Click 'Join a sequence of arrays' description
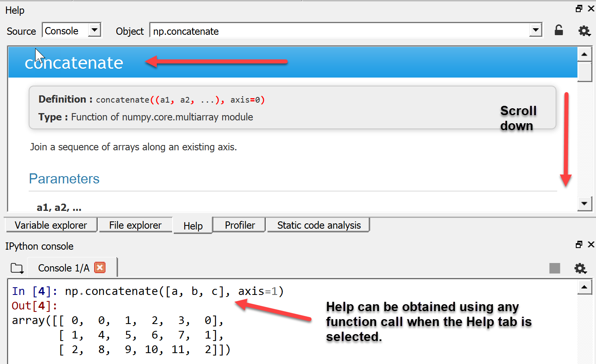 tap(133, 147)
